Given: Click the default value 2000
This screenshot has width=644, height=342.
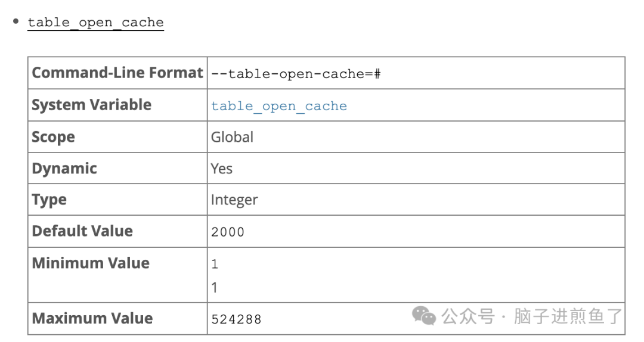Looking at the screenshot, I should click(228, 232).
